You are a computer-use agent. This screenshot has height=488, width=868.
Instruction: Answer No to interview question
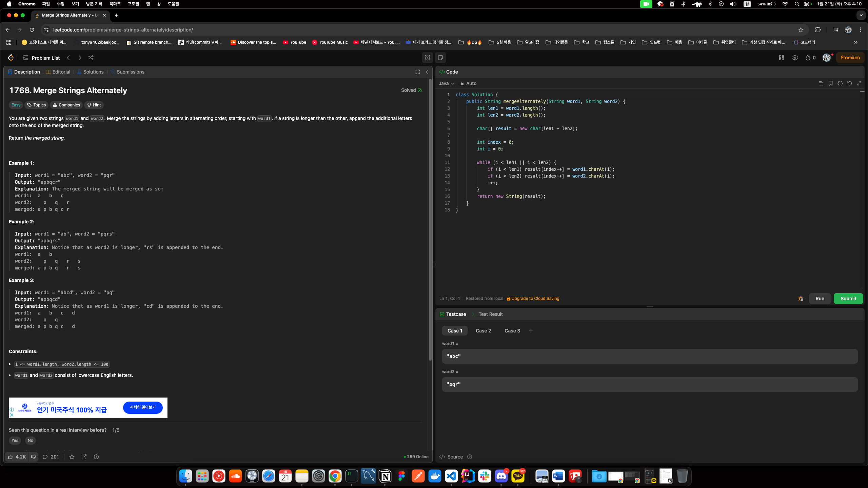click(31, 441)
